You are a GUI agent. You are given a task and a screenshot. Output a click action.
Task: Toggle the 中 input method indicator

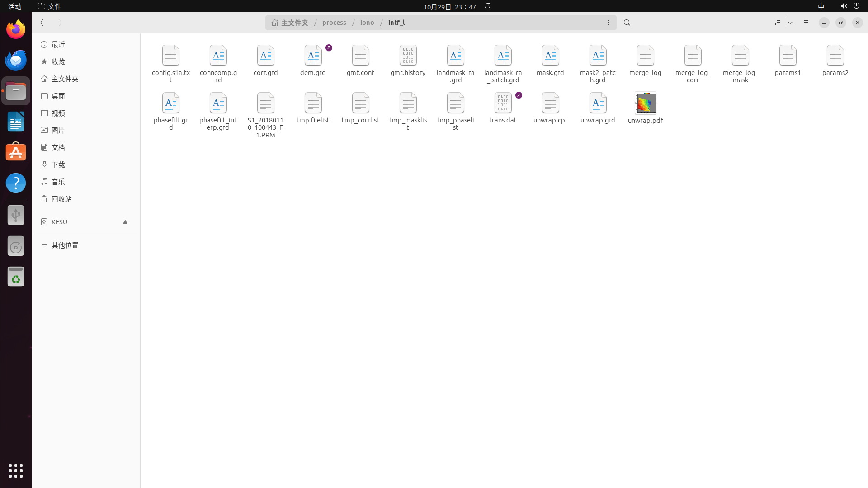click(x=821, y=6)
